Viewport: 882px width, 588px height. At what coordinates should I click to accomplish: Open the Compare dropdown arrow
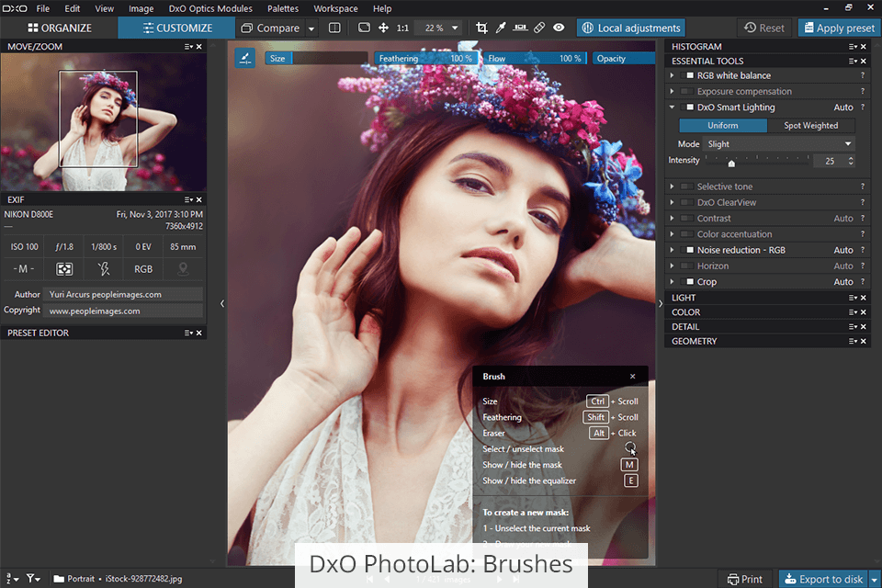click(311, 28)
